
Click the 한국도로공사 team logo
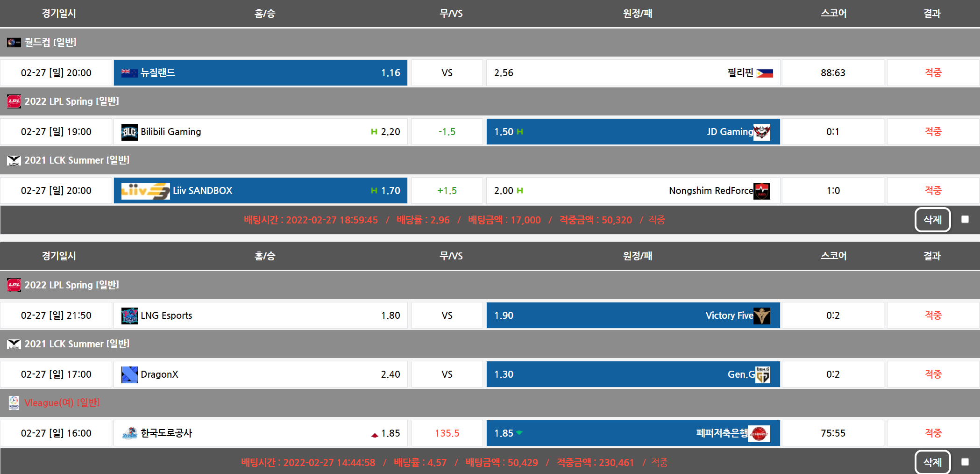(x=129, y=434)
